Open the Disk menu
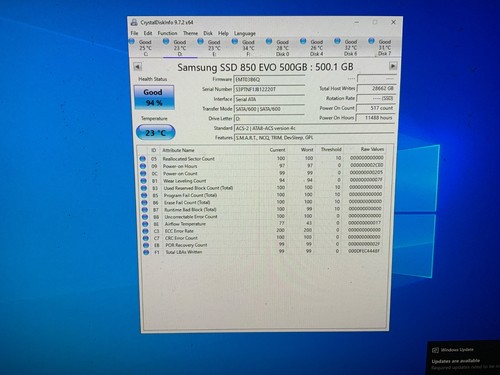500x375 pixels. [208, 33]
